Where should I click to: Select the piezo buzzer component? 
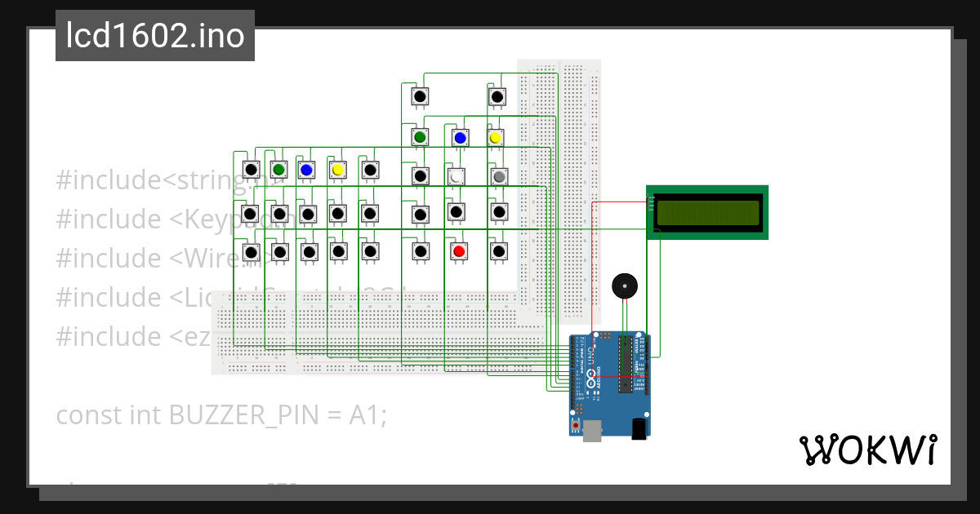coord(626,286)
